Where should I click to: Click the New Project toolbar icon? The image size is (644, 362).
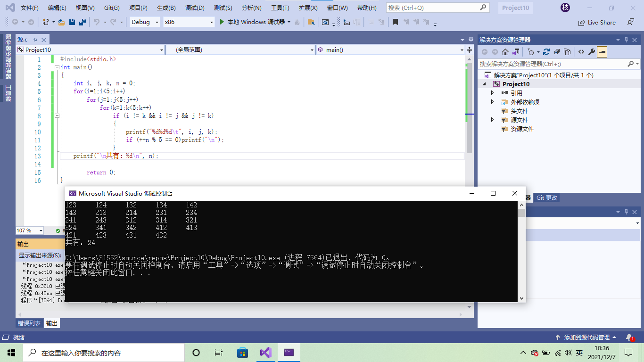pyautogui.click(x=46, y=22)
